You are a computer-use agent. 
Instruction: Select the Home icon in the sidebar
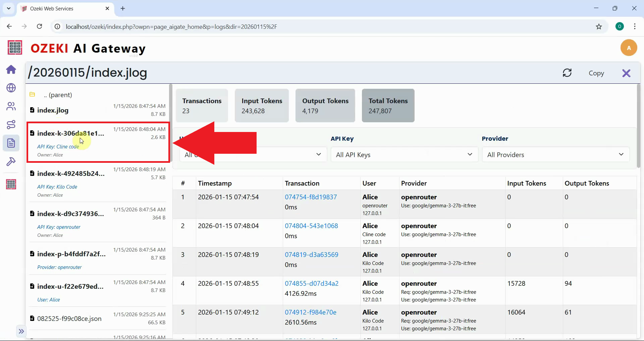(11, 70)
